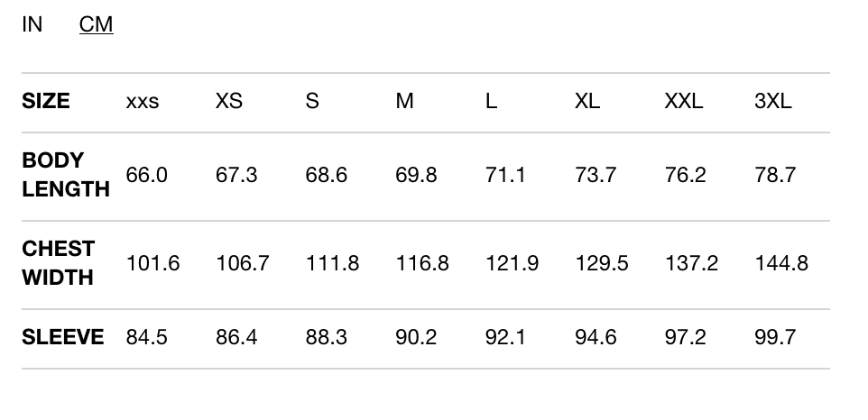Click chest width value 144.8
Viewport: 868px width, 420px height.
click(x=781, y=263)
